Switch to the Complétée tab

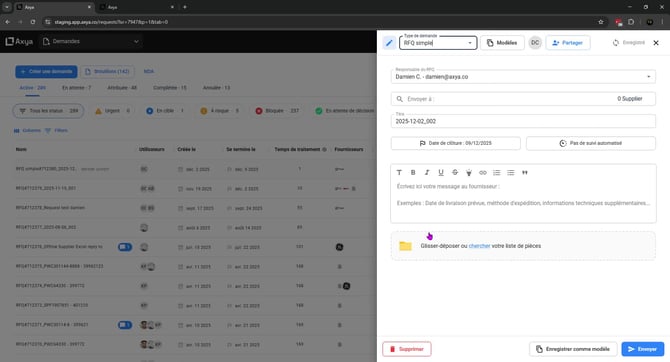click(x=170, y=88)
